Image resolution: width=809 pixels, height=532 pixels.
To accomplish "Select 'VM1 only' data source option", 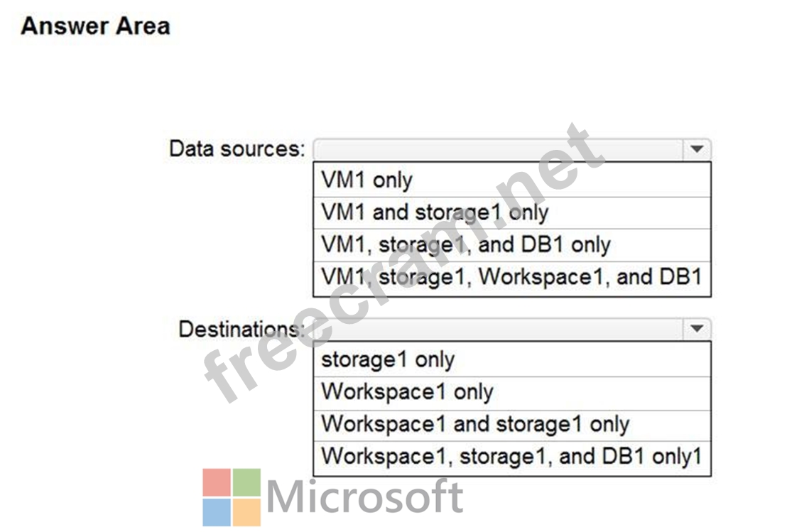I will (x=512, y=180).
